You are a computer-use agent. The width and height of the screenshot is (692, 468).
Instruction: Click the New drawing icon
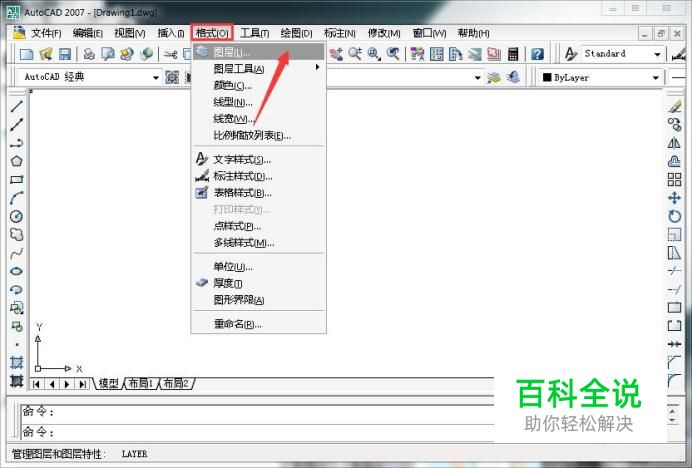click(x=26, y=54)
